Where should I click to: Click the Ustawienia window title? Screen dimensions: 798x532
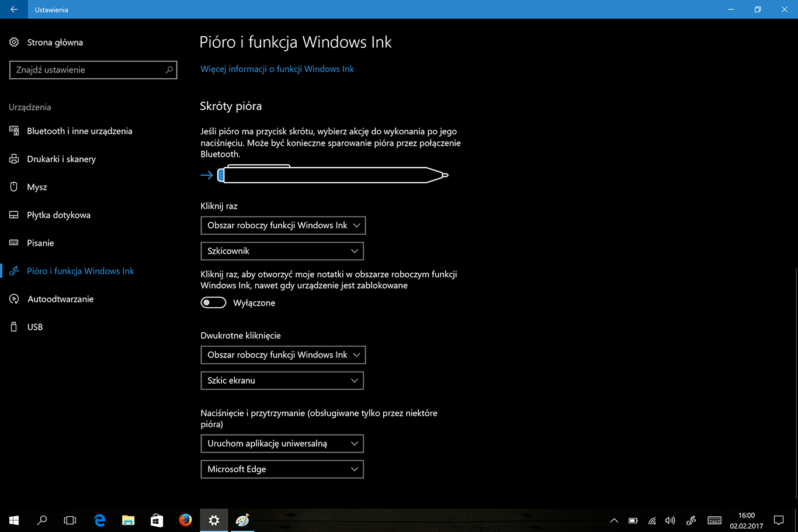click(51, 10)
